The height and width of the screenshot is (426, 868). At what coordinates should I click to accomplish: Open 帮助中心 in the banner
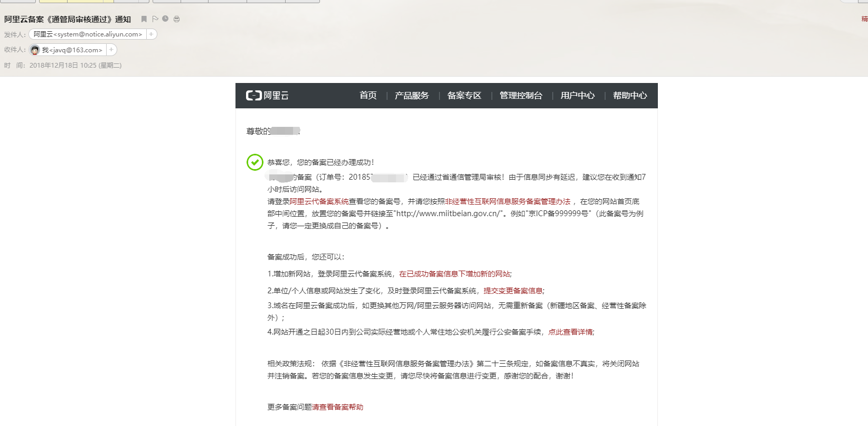630,96
